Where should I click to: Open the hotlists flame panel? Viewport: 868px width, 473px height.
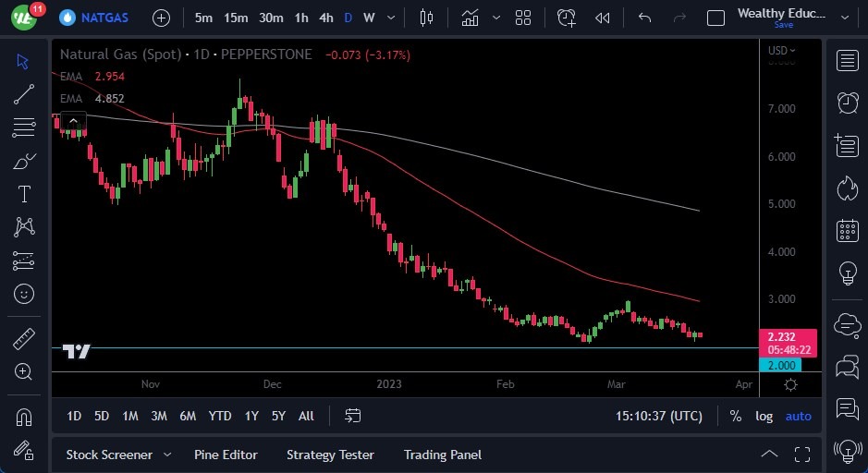[x=847, y=188]
